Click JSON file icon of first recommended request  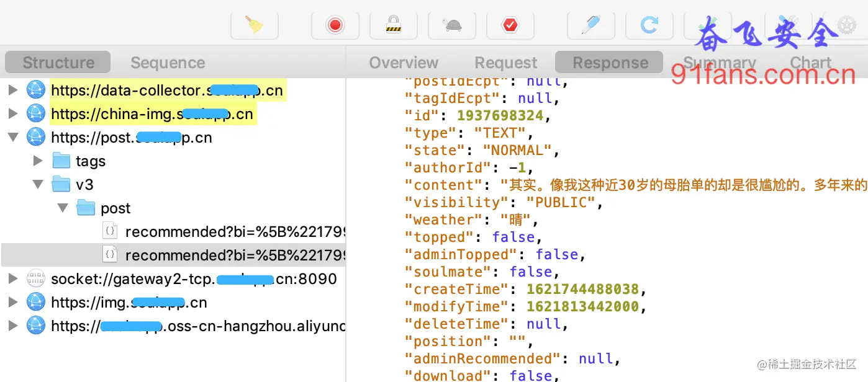click(x=110, y=231)
